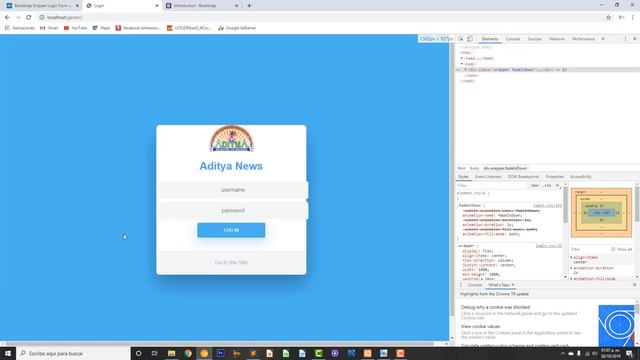Open the notification center icon
This screenshot has width=640, height=360.
coord(630,353)
